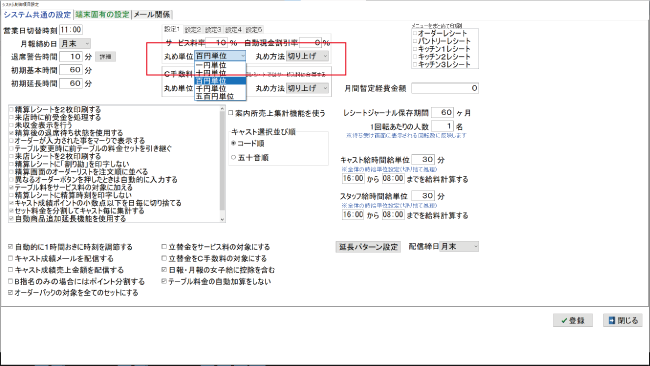Select the 設定2 sub-tab
The width and height of the screenshot is (650, 366).
[193, 30]
